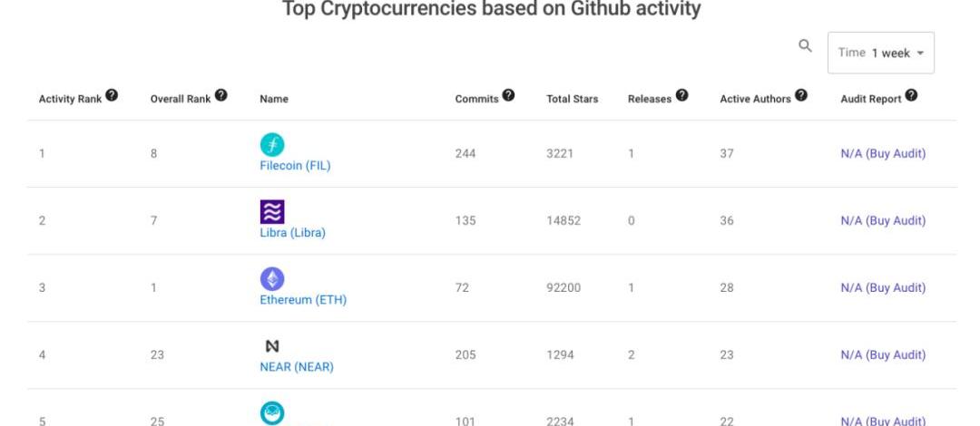Click help icon next to Releases

(x=681, y=95)
